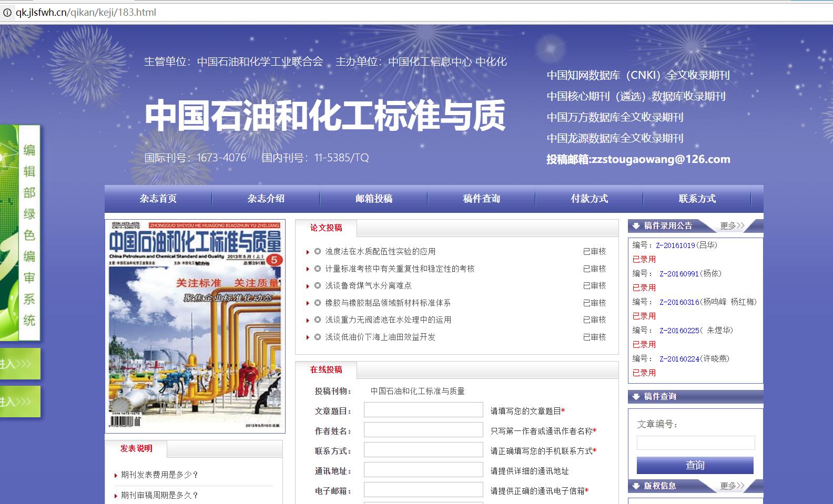Click the 通讯地址 input field
This screenshot has width=833, height=504.
(423, 470)
